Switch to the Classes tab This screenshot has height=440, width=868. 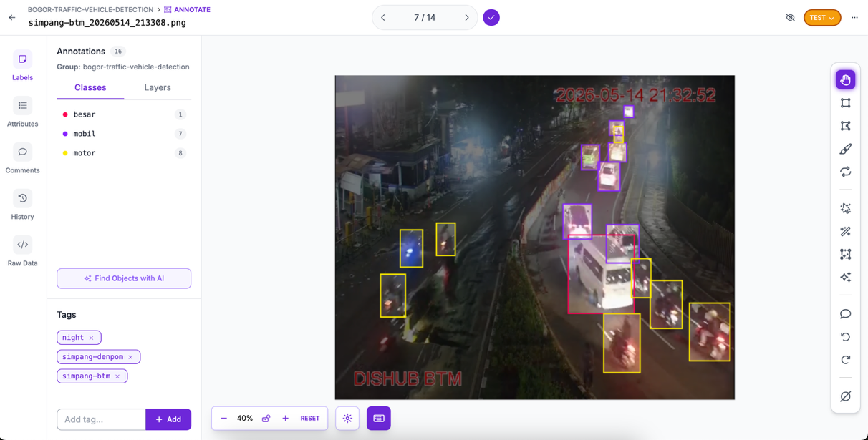click(x=90, y=87)
